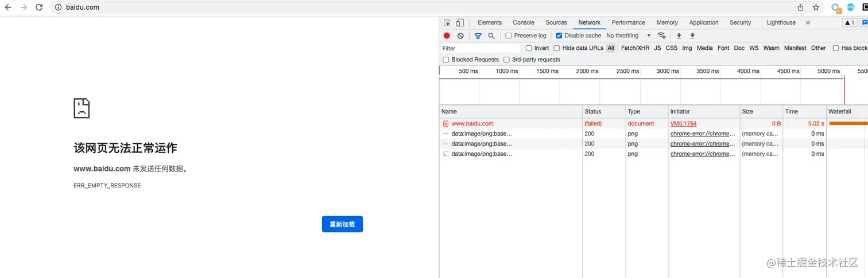Reload the page with the refresh icon
This screenshot has height=278, width=868.
click(x=39, y=7)
